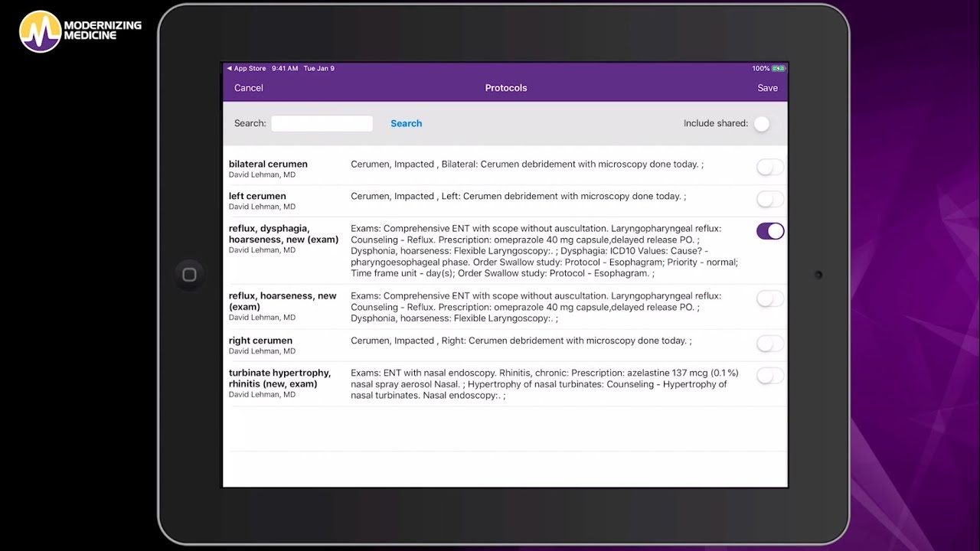Disable reflux, dysphagia, hoarseness protocol toggle
Viewport: 980px width, 551px height.
pos(770,231)
